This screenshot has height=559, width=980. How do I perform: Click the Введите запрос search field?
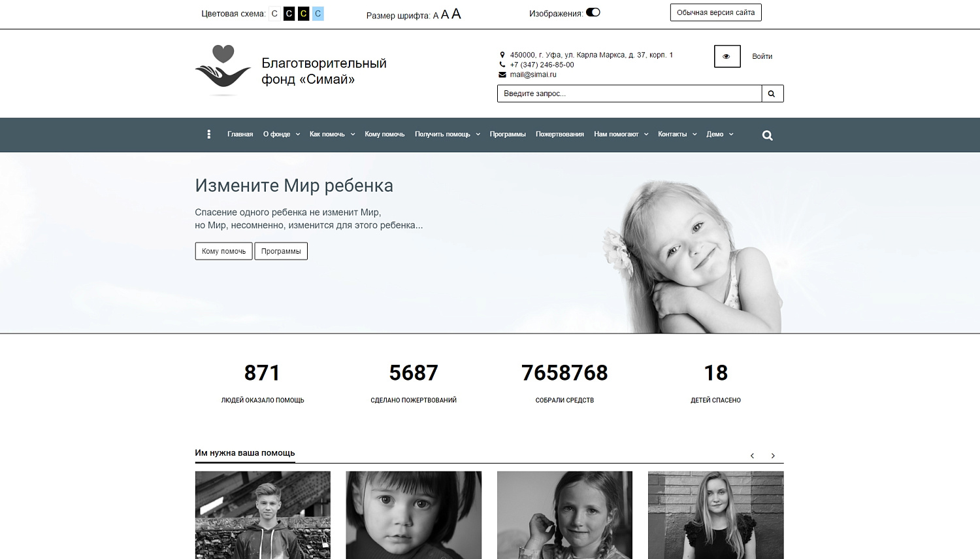click(629, 93)
